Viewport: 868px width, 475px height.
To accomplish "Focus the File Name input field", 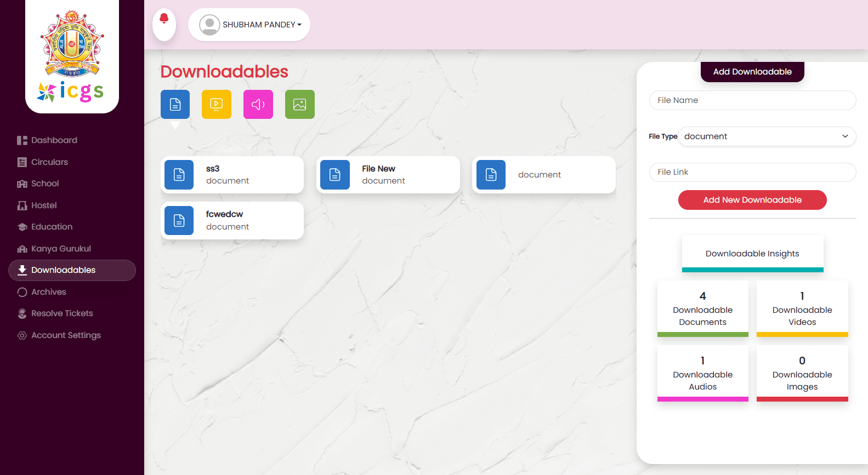I will pyautogui.click(x=752, y=100).
